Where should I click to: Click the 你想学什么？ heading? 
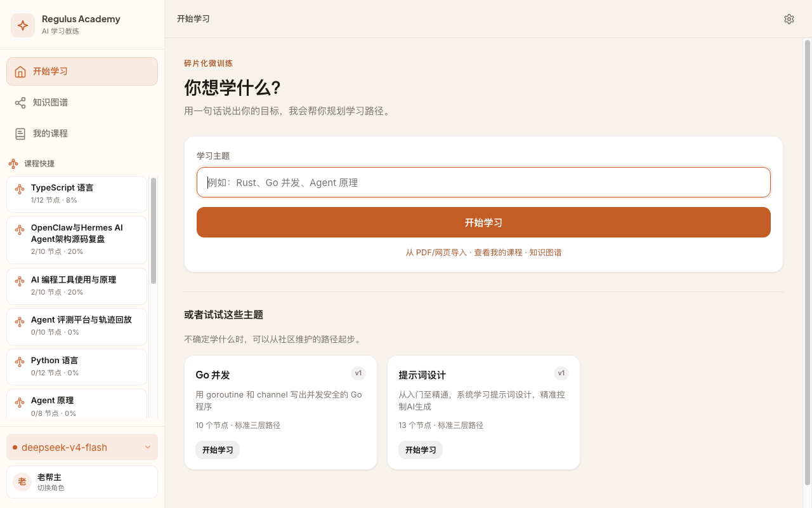[232, 88]
